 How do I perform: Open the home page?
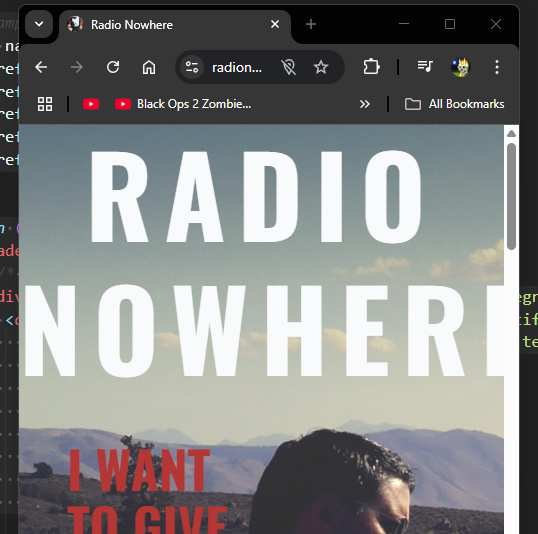(149, 67)
